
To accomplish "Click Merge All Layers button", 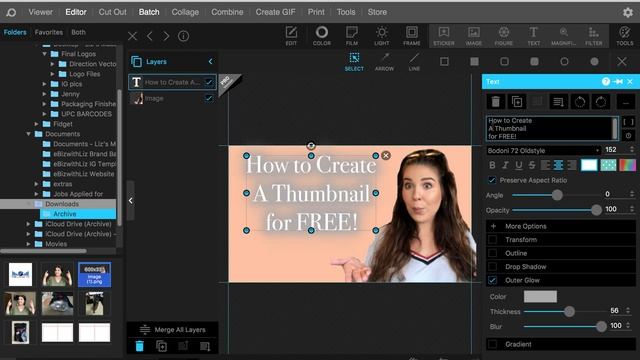I will pos(173,330).
